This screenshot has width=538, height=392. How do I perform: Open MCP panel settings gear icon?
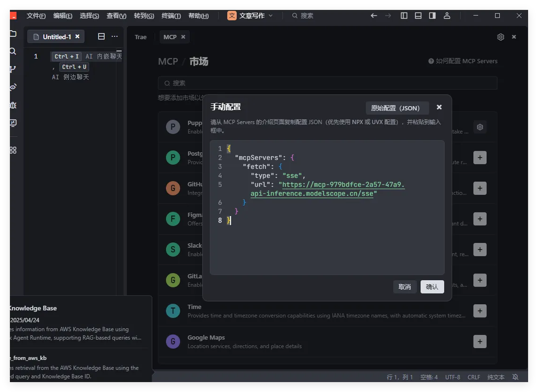pos(501,37)
